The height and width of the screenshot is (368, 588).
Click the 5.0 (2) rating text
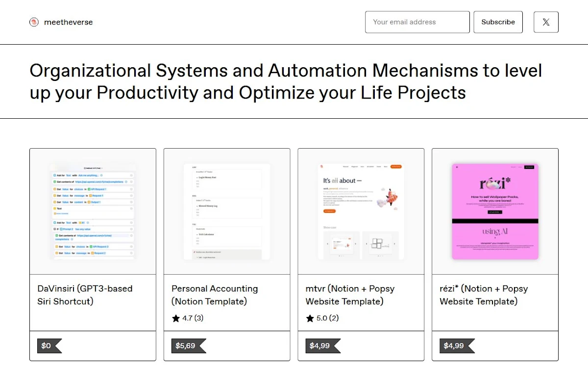pyautogui.click(x=327, y=318)
